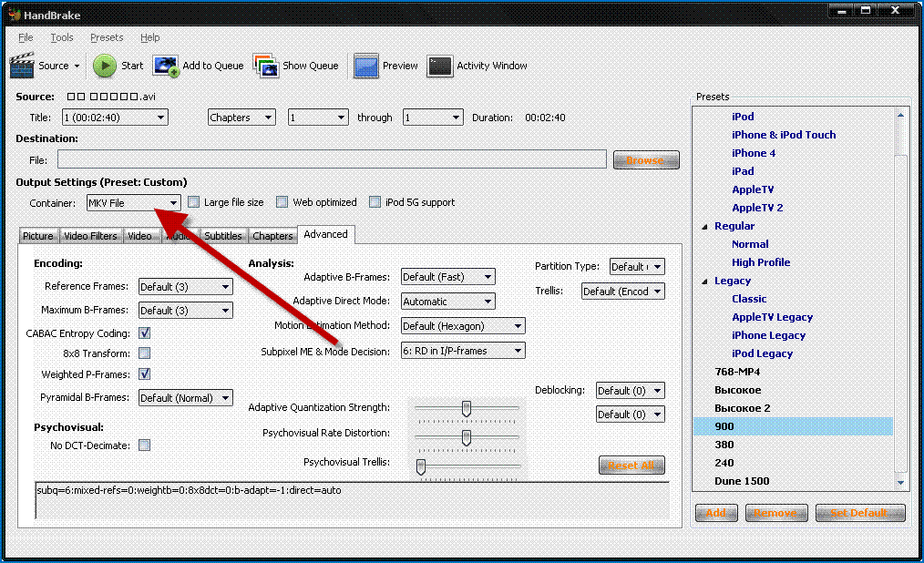The image size is (924, 563).
Task: Collapse the Legacy presets group
Action: click(704, 281)
